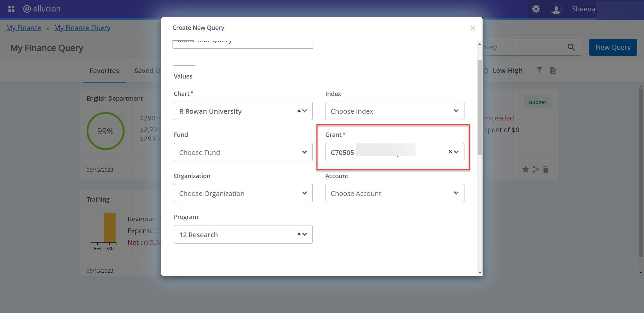
Task: Open the filter funnel icon
Action: point(539,70)
